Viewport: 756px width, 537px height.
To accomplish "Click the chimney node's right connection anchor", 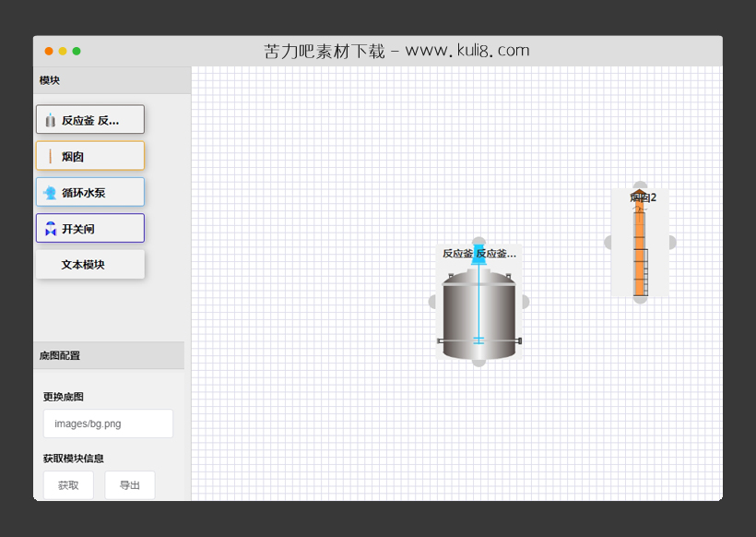I will (671, 243).
